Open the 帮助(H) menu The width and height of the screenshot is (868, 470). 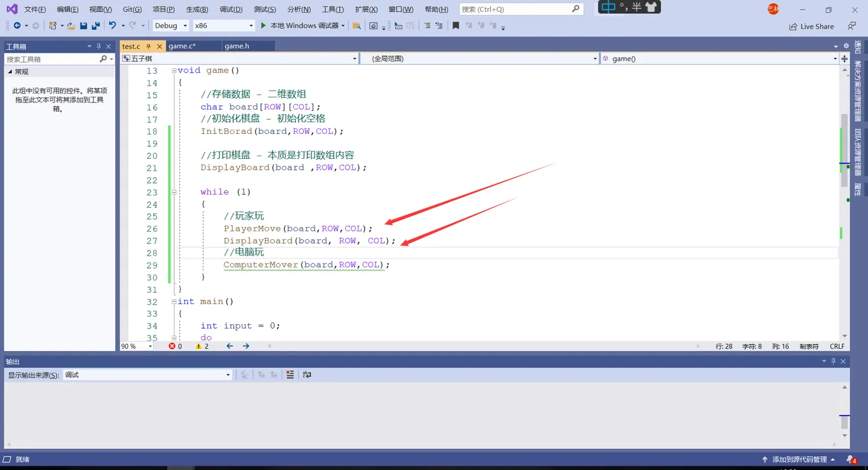(x=436, y=9)
